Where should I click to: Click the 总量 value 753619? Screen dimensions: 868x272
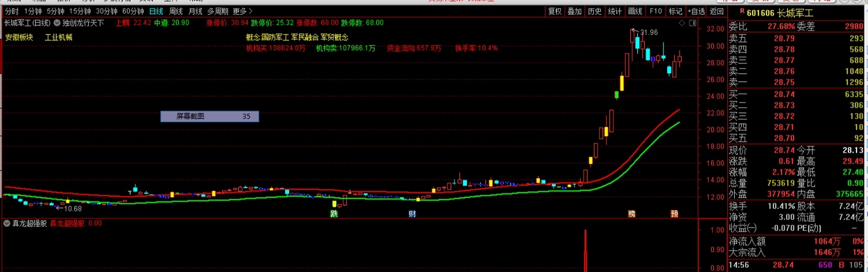click(x=781, y=183)
